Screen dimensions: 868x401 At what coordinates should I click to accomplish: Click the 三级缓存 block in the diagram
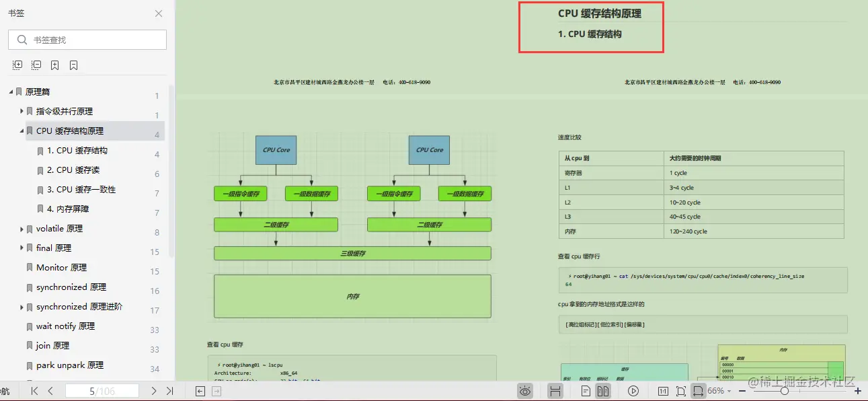pyautogui.click(x=352, y=254)
